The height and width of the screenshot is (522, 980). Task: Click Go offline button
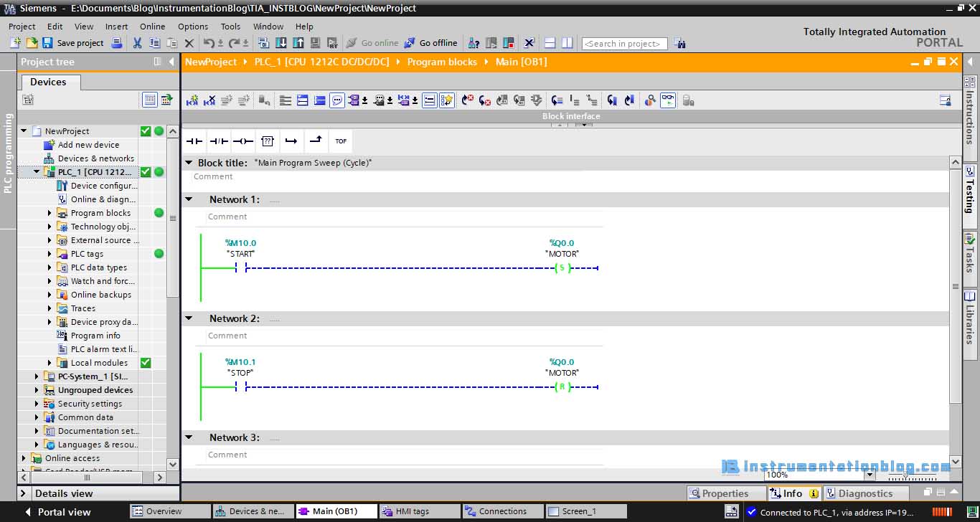[430, 43]
